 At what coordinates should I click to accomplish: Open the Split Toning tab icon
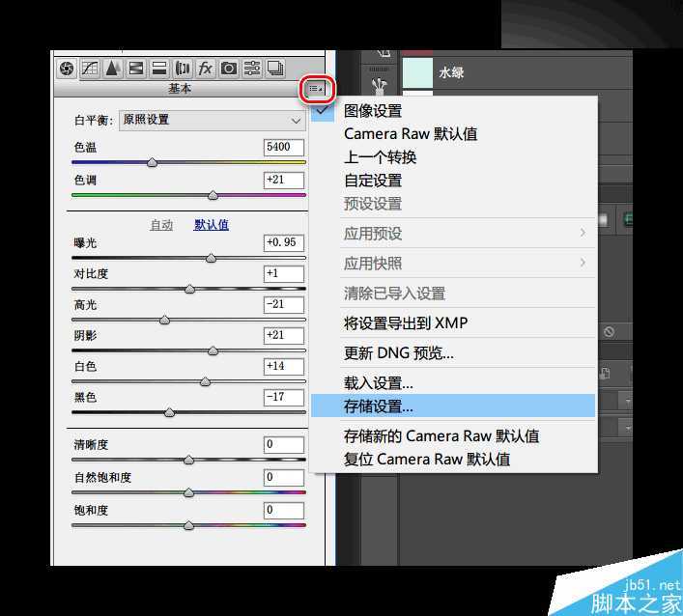click(159, 69)
